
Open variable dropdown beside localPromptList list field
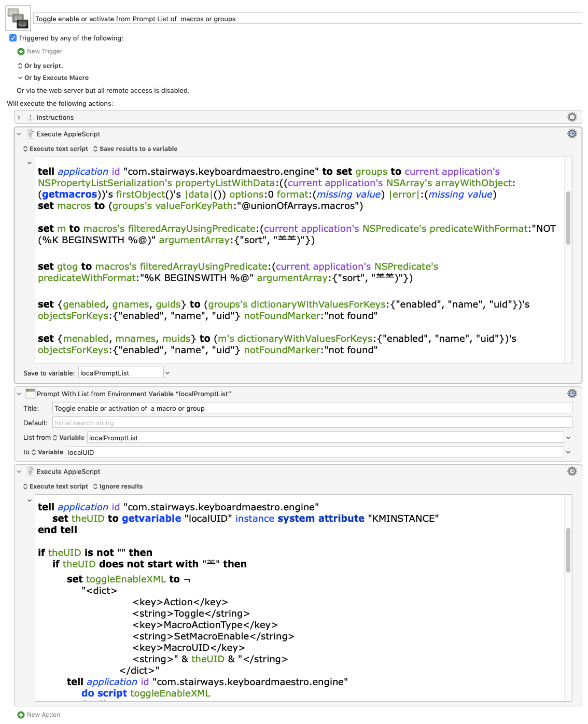(568, 438)
